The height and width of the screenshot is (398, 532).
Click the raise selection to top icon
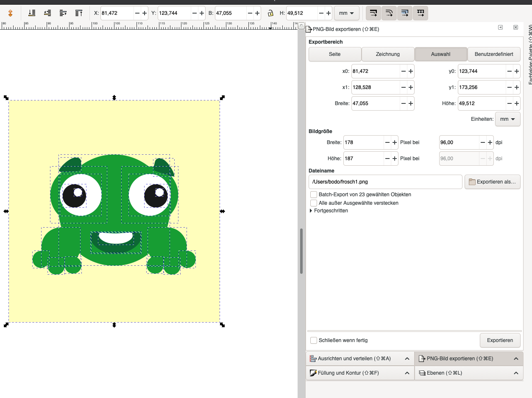[79, 13]
